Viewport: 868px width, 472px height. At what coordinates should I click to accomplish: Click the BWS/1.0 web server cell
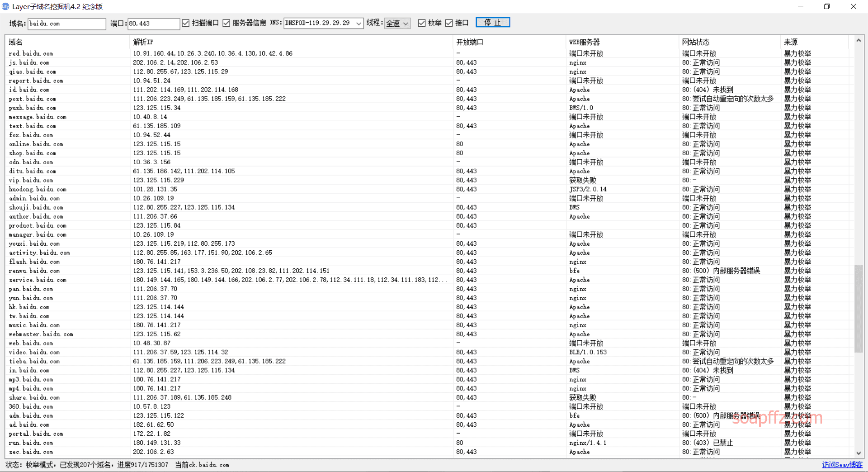(581, 108)
